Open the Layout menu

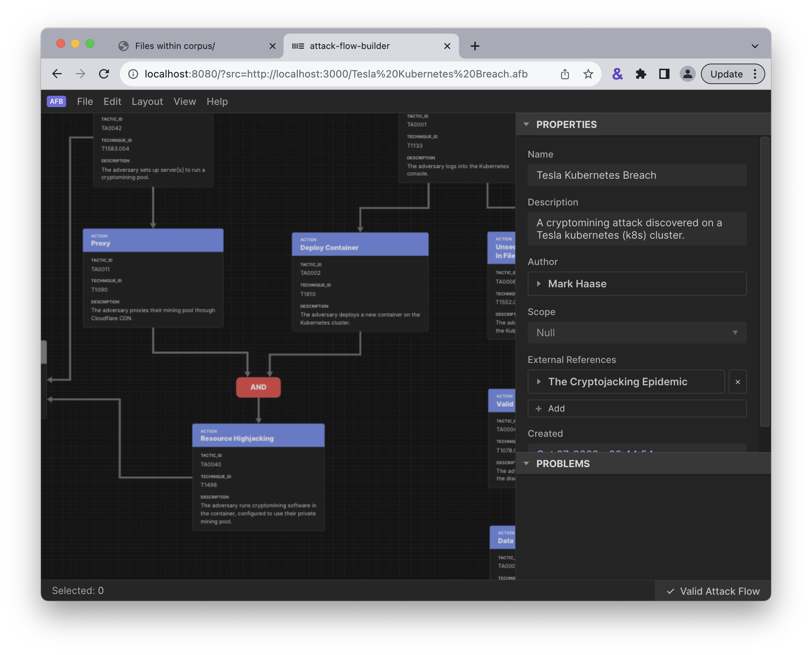pos(147,102)
